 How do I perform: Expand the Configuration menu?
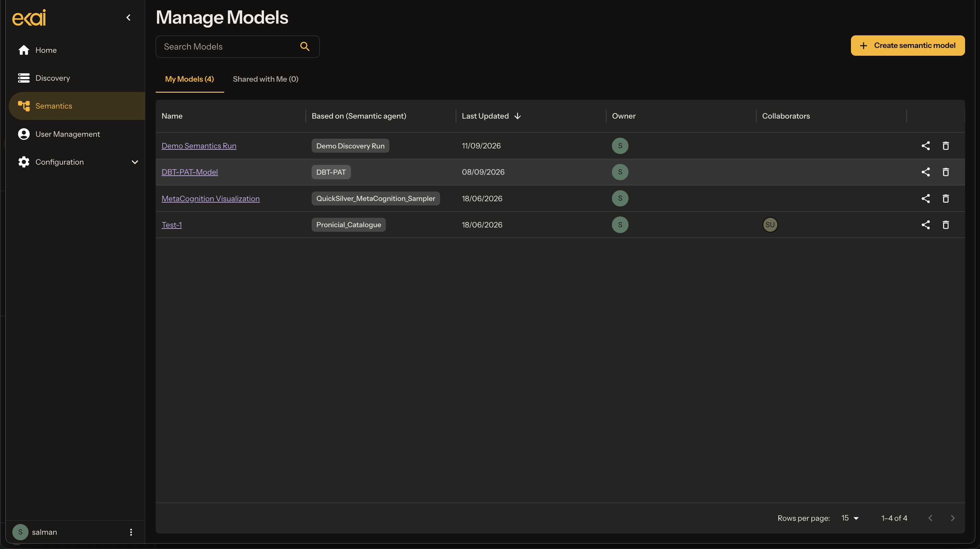pyautogui.click(x=77, y=162)
